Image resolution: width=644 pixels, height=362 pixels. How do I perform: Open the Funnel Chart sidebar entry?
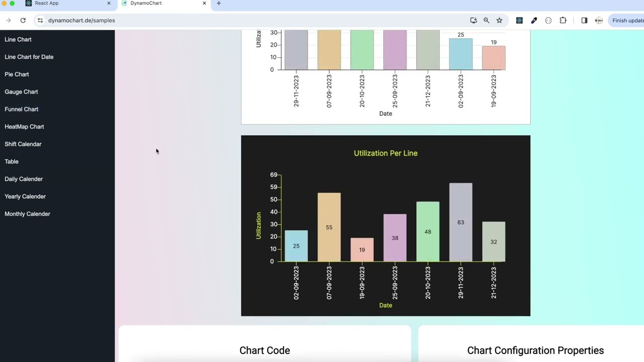point(21,109)
